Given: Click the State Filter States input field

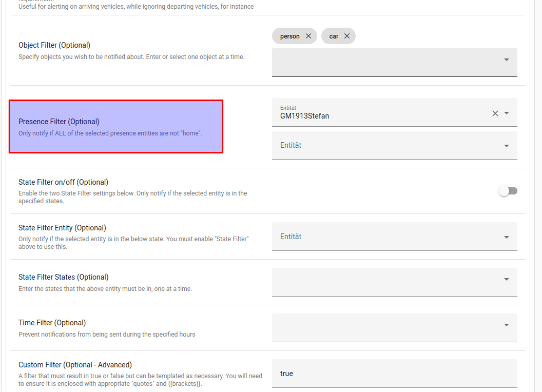Looking at the screenshot, I should point(385,282).
